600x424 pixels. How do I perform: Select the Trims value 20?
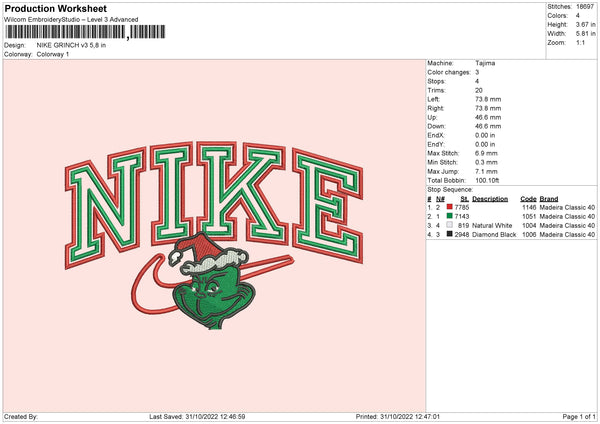[x=479, y=90]
